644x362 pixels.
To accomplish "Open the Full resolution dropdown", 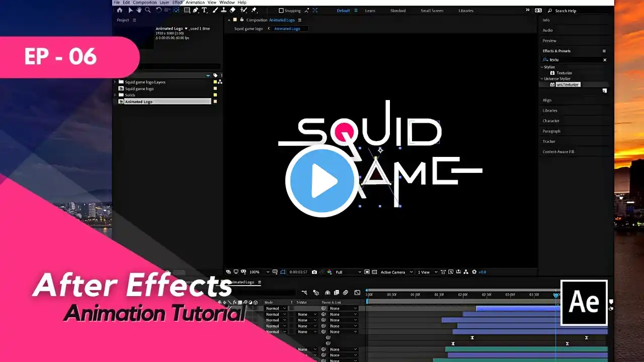I will [348, 272].
